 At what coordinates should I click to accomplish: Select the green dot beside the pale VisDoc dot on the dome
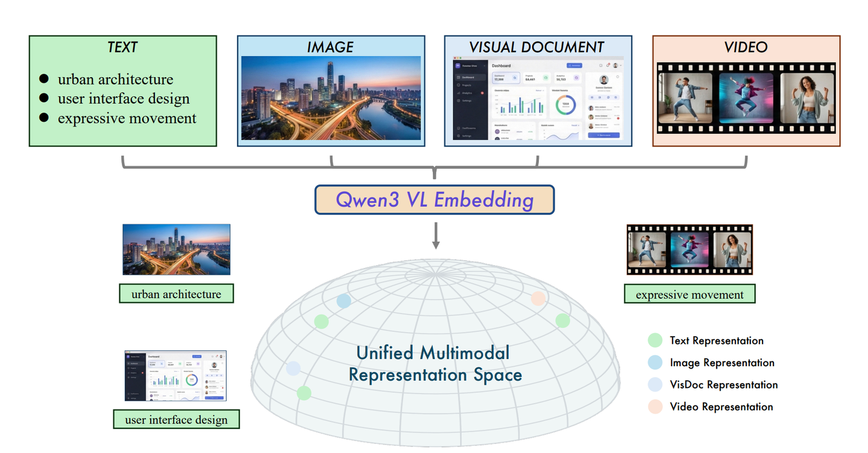tap(304, 393)
